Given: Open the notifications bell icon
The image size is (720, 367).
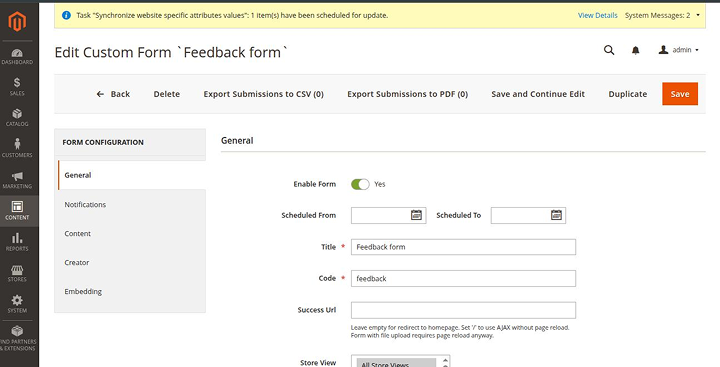Looking at the screenshot, I should pos(636,51).
